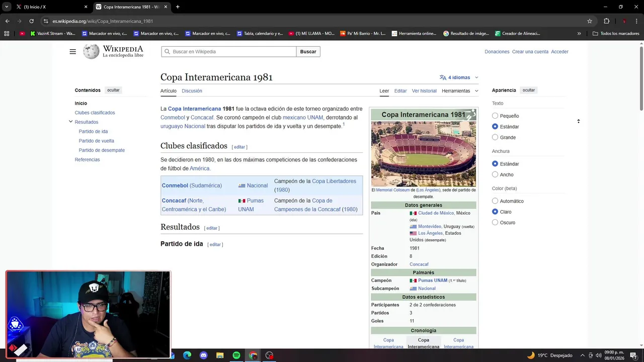Open the Crear una cuenta link
Viewport: 644px width, 362px height.
point(530,52)
